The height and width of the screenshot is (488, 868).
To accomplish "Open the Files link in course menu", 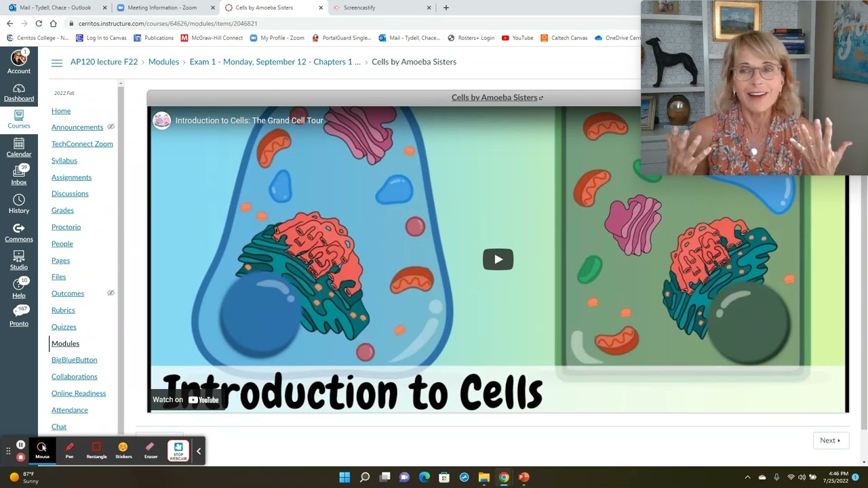I will pyautogui.click(x=58, y=277).
